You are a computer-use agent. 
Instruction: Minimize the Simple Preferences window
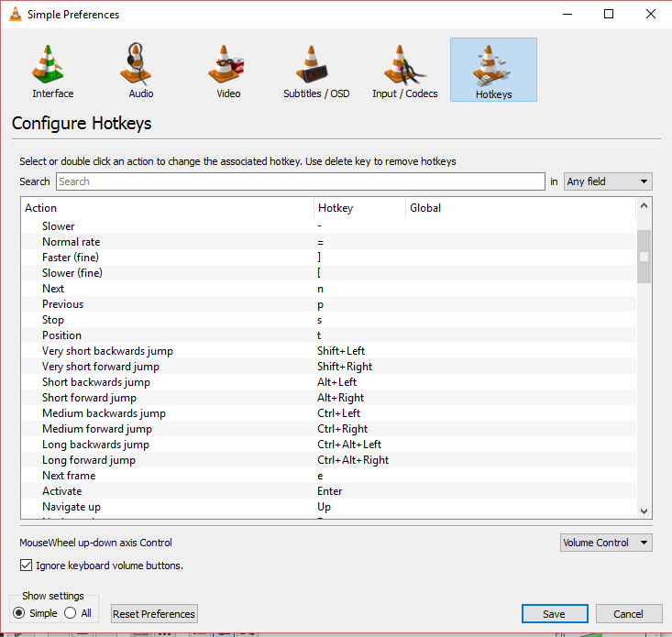coord(567,14)
